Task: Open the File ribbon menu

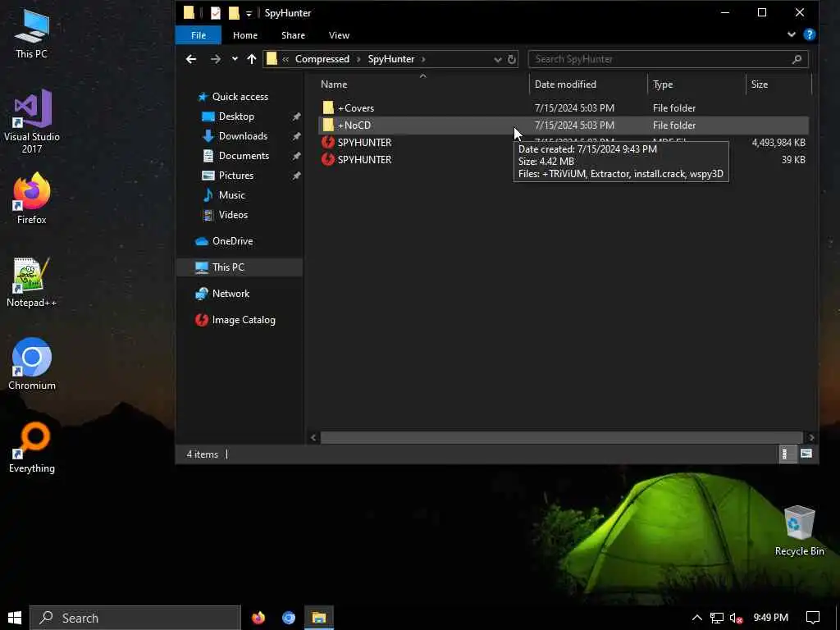Action: pos(199,35)
